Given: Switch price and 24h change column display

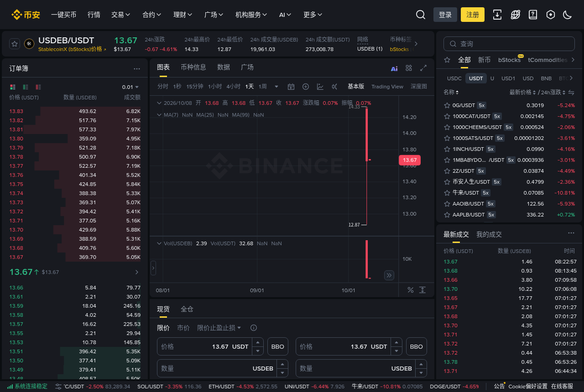Looking at the screenshot, I should click(x=571, y=93).
